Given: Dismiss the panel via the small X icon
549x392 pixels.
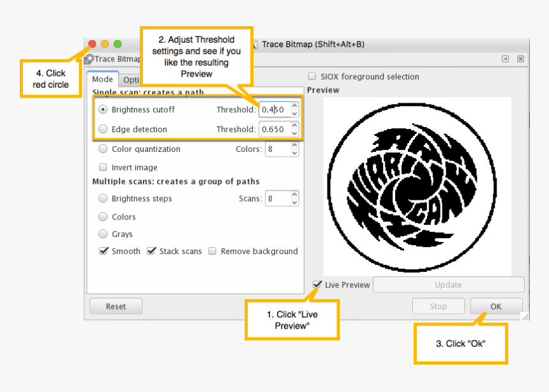Looking at the screenshot, I should 521,58.
